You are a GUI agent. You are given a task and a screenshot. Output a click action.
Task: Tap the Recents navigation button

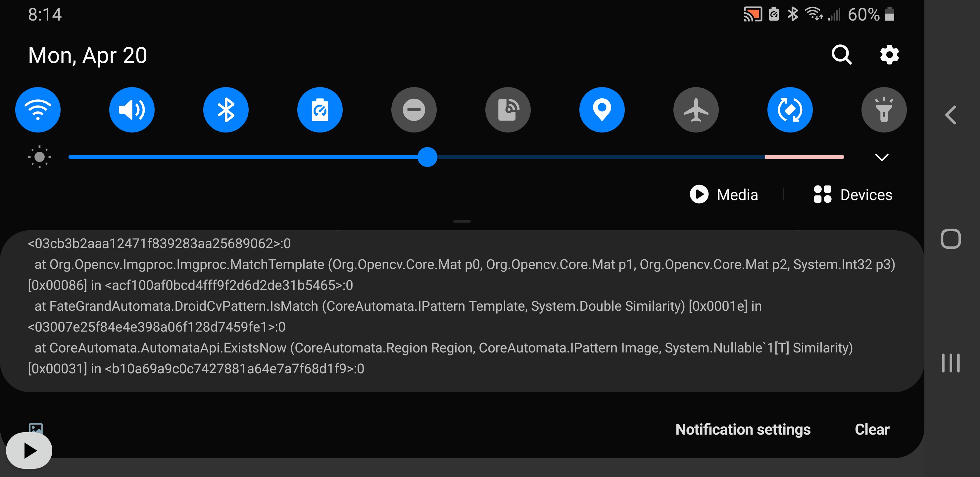[x=951, y=363]
